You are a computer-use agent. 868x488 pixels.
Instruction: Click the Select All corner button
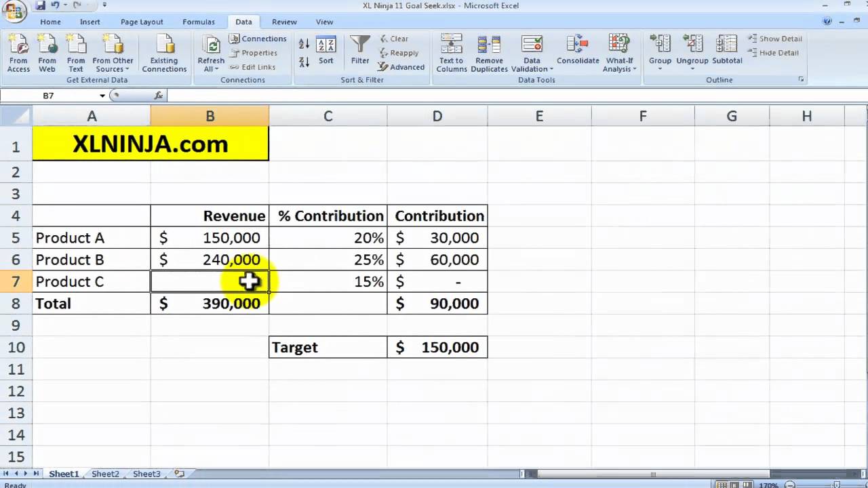(x=16, y=116)
